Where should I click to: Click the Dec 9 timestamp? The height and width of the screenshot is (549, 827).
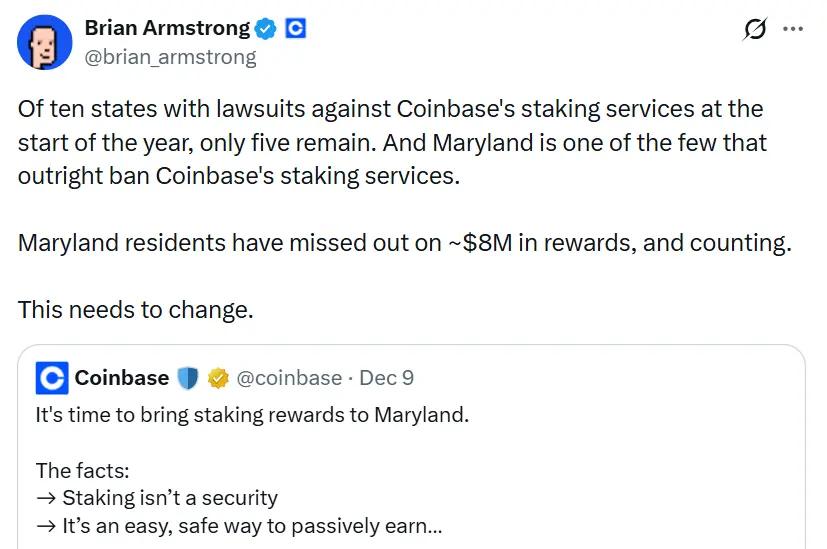(x=386, y=378)
